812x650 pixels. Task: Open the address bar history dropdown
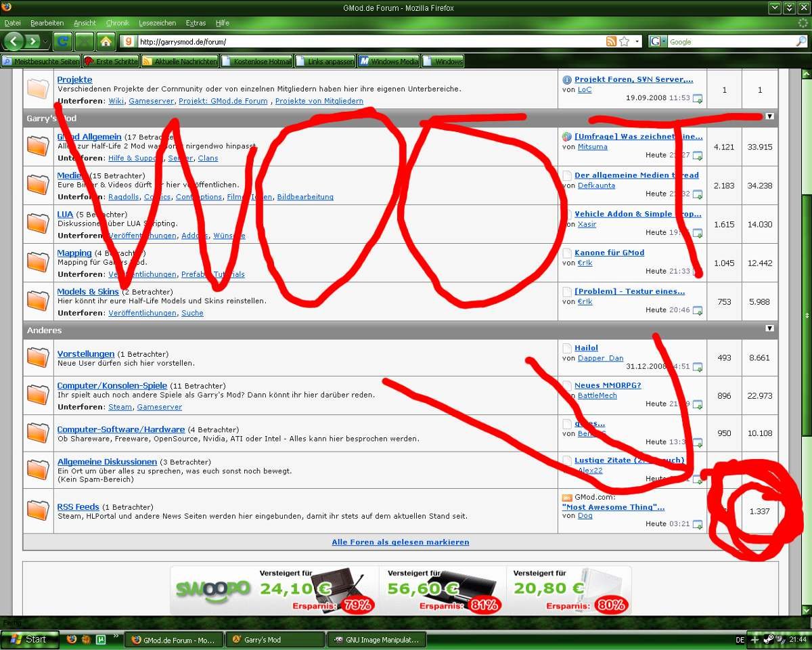click(x=637, y=41)
